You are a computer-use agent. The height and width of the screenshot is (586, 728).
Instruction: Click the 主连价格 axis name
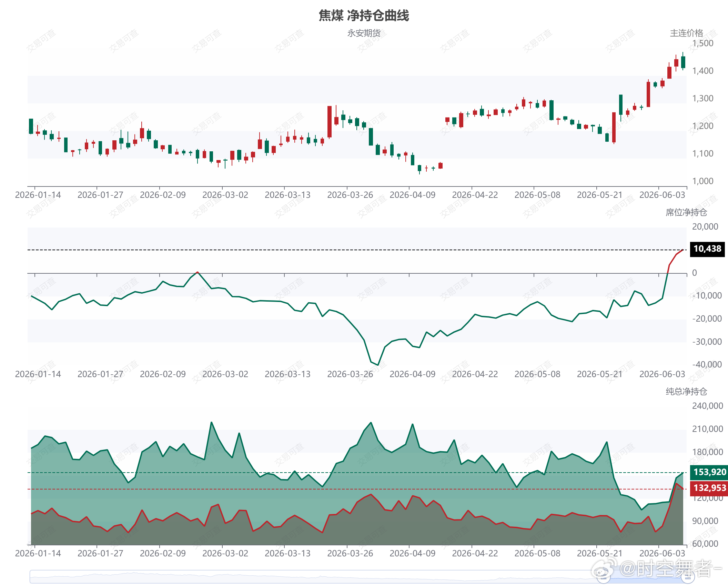pyautogui.click(x=686, y=33)
